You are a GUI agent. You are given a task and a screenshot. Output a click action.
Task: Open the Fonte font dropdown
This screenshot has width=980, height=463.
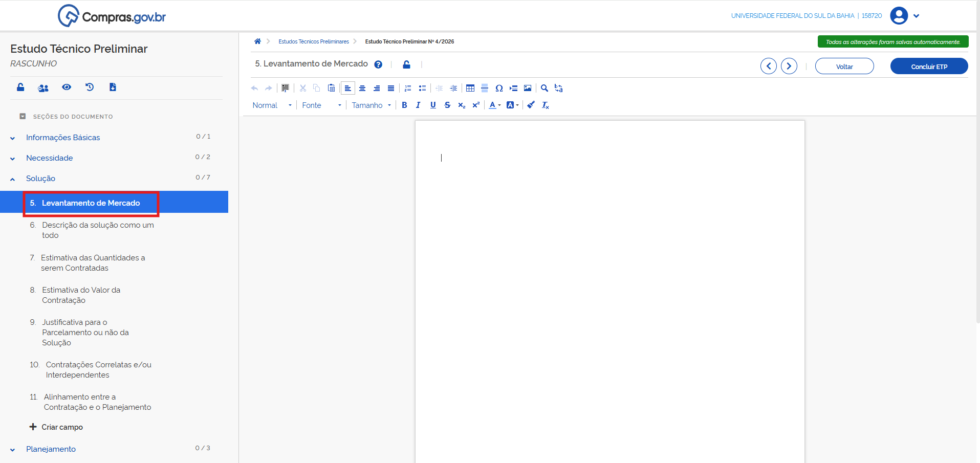[x=321, y=105]
